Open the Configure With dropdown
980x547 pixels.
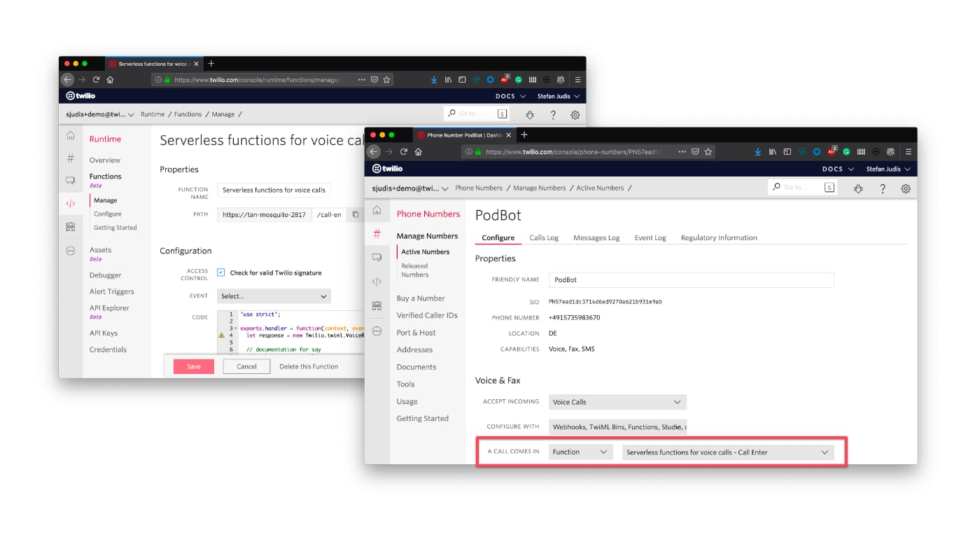617,427
